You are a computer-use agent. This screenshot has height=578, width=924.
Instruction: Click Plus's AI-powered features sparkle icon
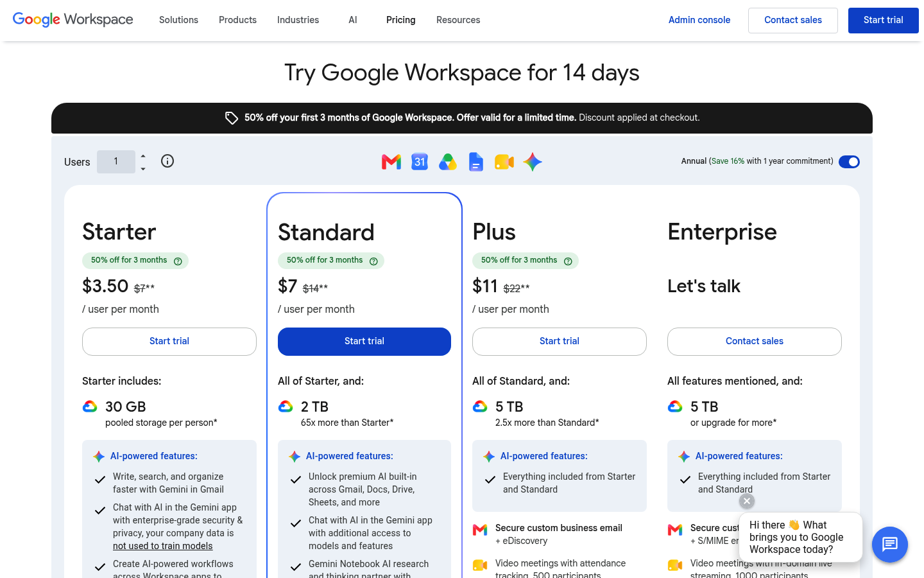(x=489, y=456)
